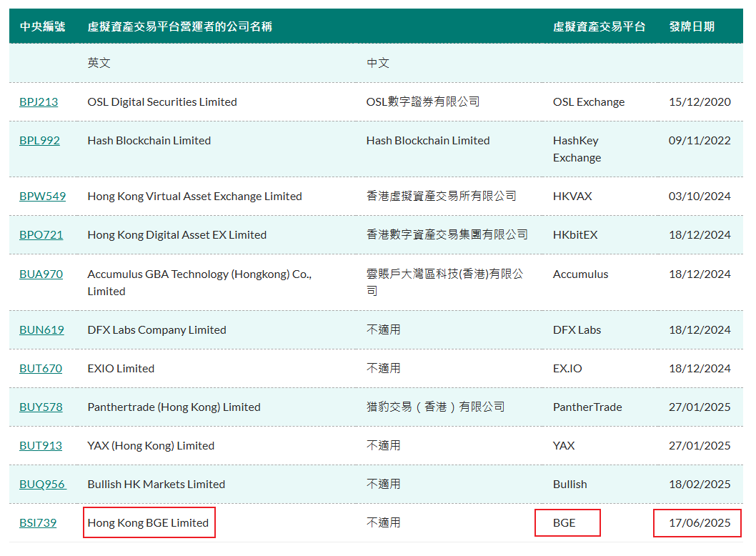Select the HashKey Exchange platform cell
This screenshot has height=556, width=756.
pos(577,149)
